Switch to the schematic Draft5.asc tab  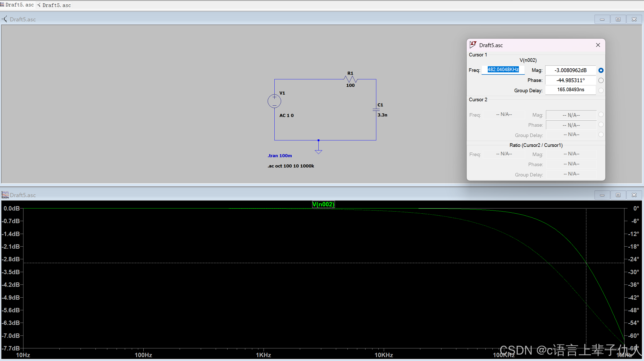(x=54, y=5)
